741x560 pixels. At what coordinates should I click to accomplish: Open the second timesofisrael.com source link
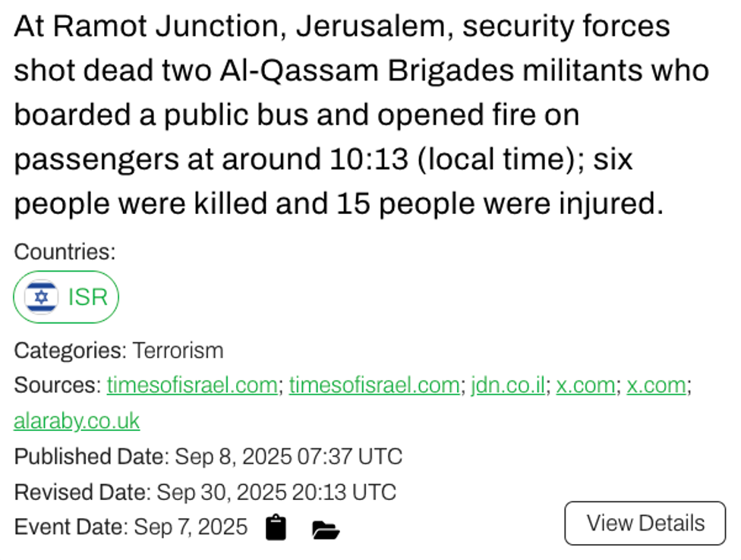coord(374,385)
